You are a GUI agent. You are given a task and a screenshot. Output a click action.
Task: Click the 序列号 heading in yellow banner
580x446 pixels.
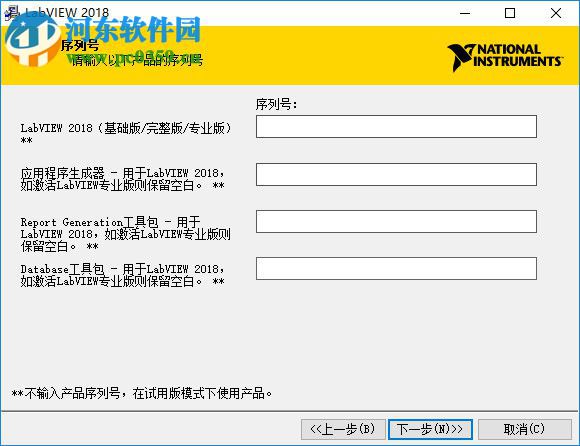click(80, 45)
